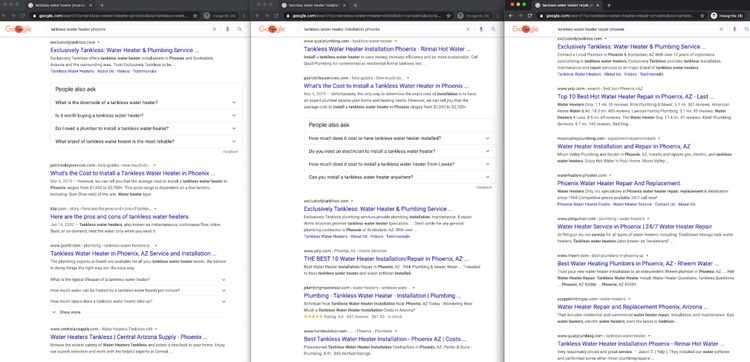Go back in the 'installation phoenix' search window

click(x=258, y=16)
